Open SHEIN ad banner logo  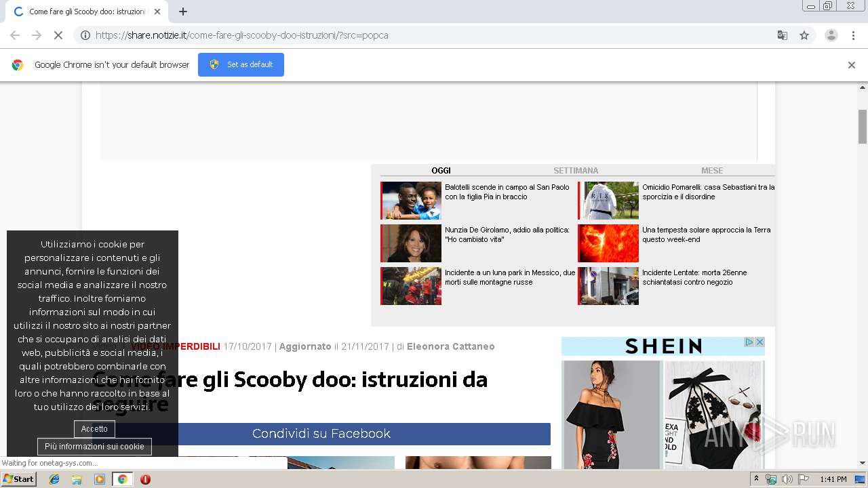(x=663, y=346)
